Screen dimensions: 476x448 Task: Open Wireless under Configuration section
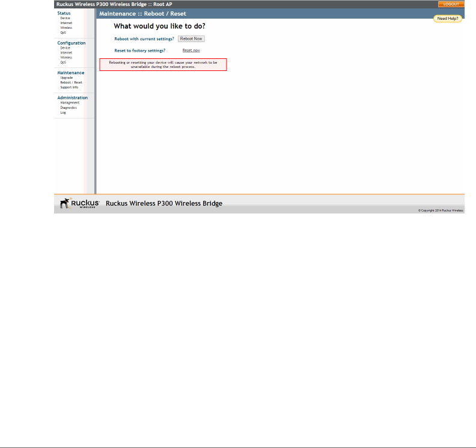point(66,57)
